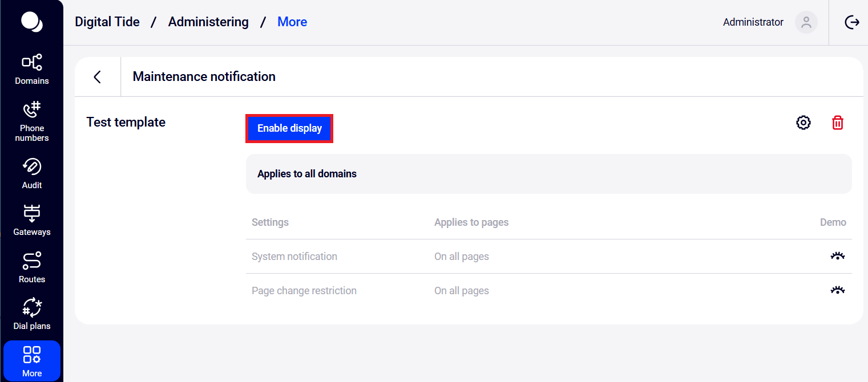Preview Page change restriction demo eye icon
This screenshot has height=382, width=868.
pyautogui.click(x=837, y=291)
